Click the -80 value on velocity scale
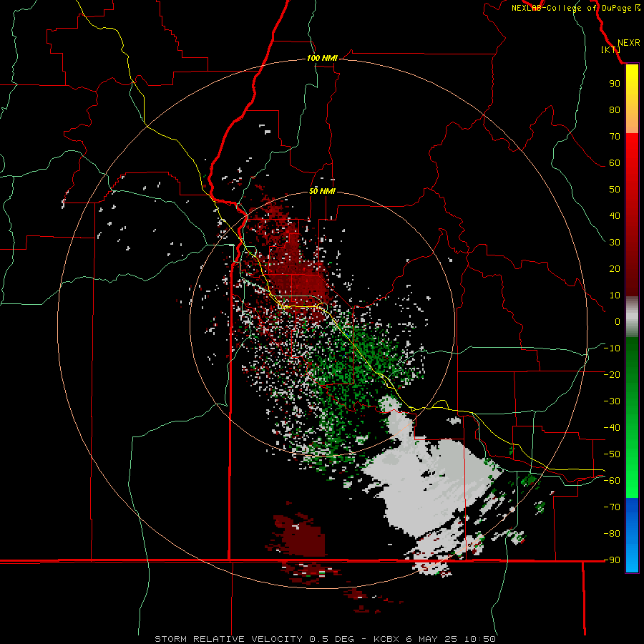 point(612,534)
